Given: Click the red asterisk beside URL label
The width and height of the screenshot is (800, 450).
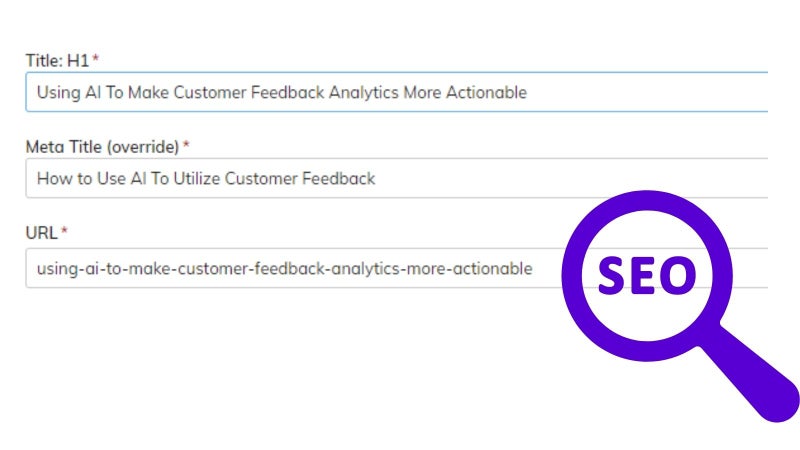Looking at the screenshot, I should pos(64,231).
